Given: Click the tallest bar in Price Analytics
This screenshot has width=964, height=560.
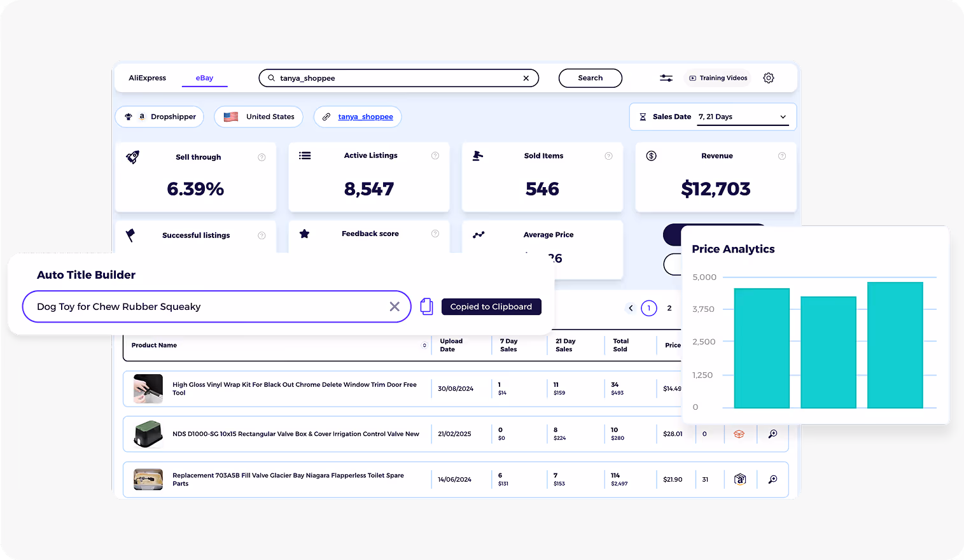Looking at the screenshot, I should 895,345.
